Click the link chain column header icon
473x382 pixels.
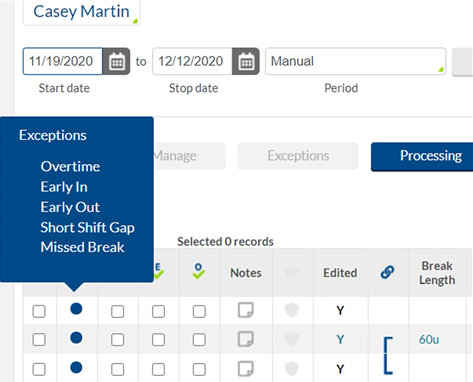click(x=387, y=272)
